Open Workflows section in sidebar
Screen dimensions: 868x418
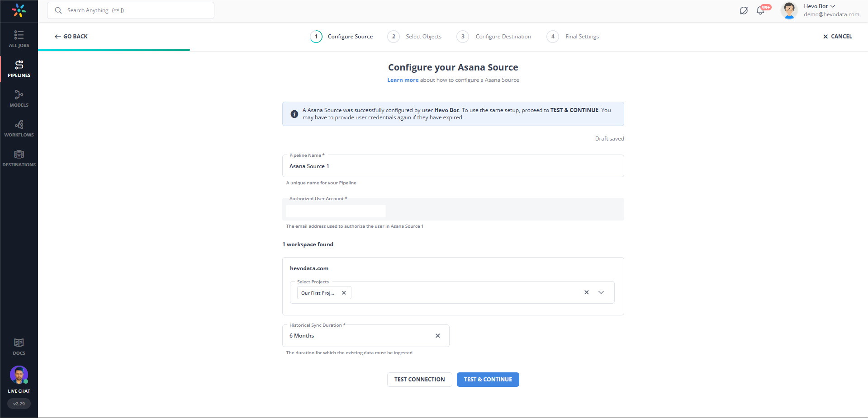[19, 128]
